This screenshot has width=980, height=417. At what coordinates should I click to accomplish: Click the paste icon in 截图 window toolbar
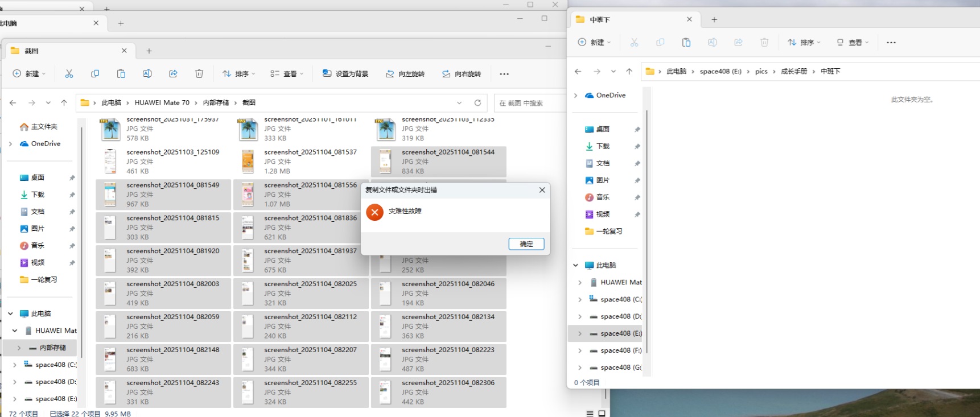pos(121,73)
